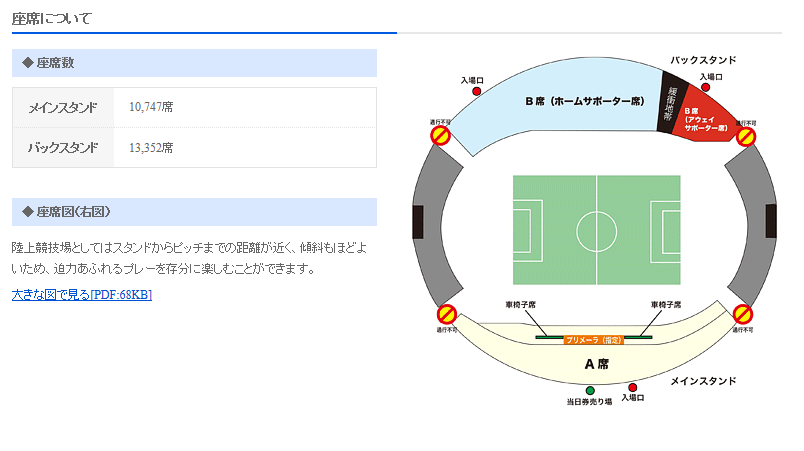Select the light blue B席 home supporter section
This screenshot has width=804, height=451.
(x=560, y=110)
